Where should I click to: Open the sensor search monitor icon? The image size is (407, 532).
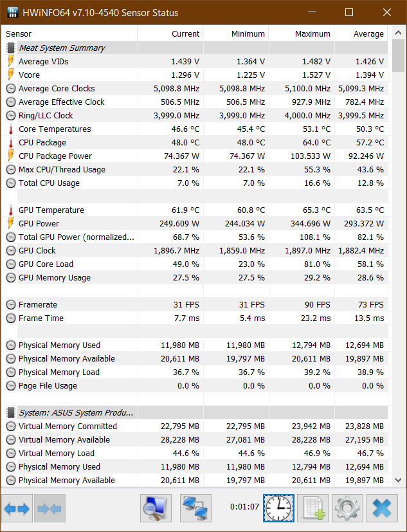pos(156,508)
